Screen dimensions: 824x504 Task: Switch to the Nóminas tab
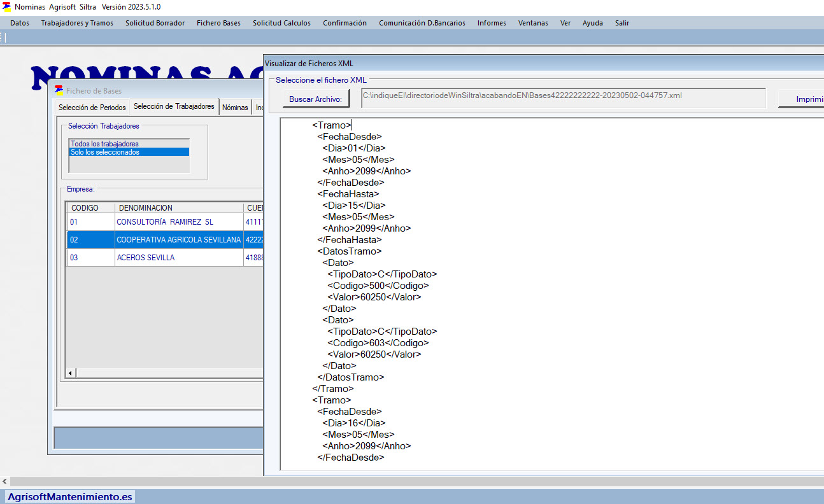[235, 108]
